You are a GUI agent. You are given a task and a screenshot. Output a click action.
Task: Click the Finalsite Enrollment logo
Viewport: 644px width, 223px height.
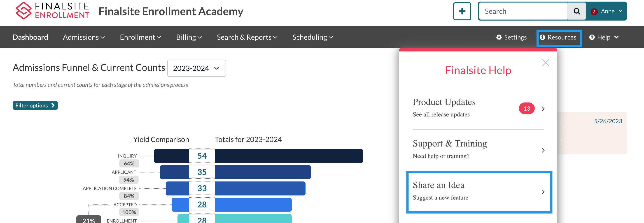click(52, 11)
